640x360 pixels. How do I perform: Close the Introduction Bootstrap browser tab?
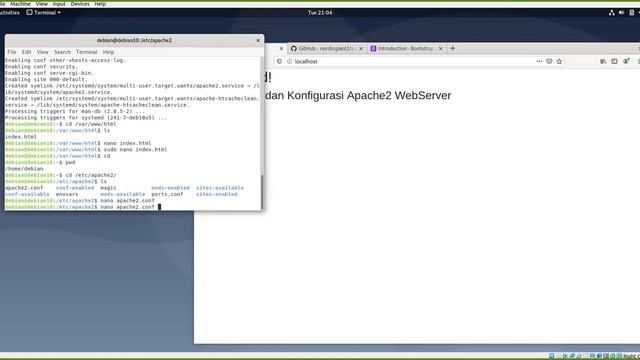pyautogui.click(x=440, y=48)
